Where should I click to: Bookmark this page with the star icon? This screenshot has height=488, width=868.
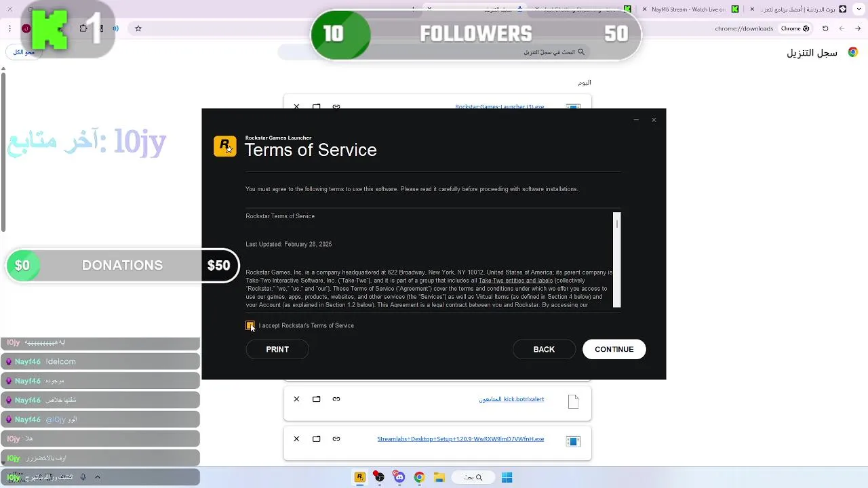[x=138, y=28]
